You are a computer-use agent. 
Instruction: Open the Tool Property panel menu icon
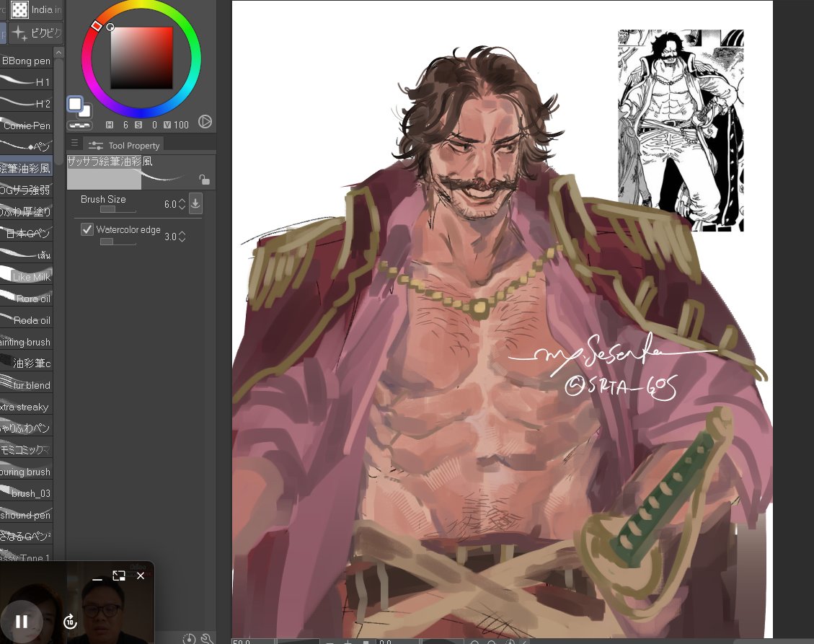coord(74,143)
